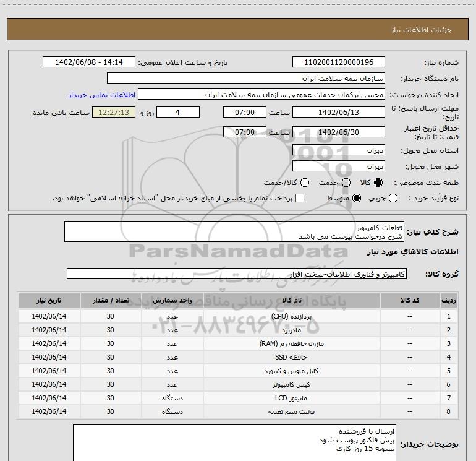
Task: Click date 1402/06/14 in حافظه SSD row
Action: coord(49,357)
